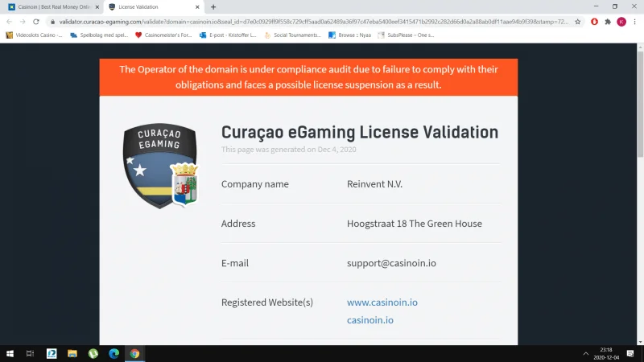Click the address bar URL
Viewport: 644px width, 362px height.
point(314,22)
